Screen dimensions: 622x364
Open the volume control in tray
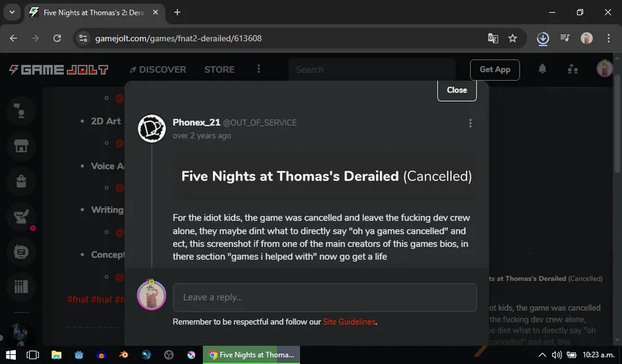click(x=557, y=355)
